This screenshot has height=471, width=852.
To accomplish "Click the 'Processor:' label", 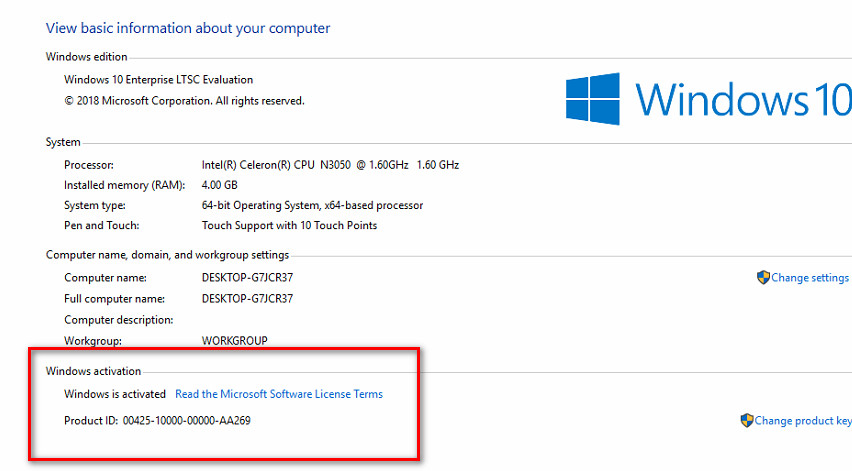I will (89, 165).
